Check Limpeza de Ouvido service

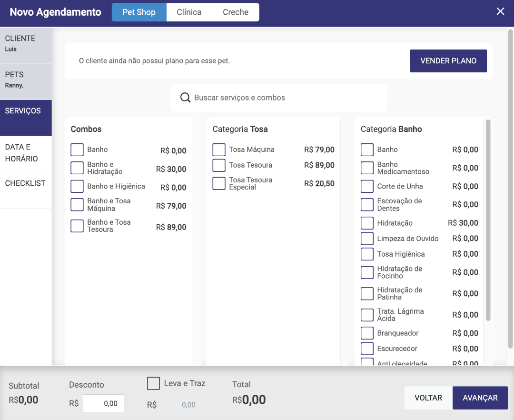(x=367, y=239)
